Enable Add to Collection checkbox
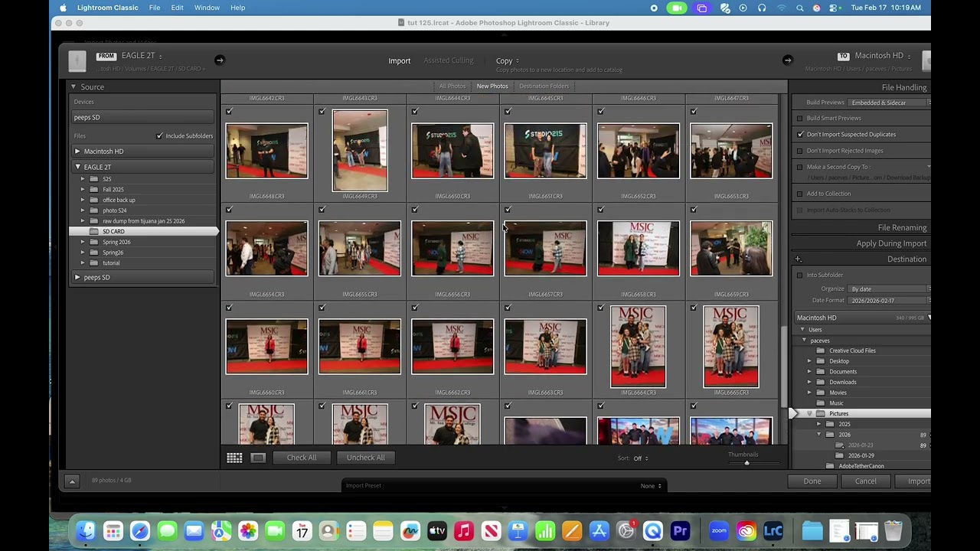The height and width of the screenshot is (551, 980). click(x=800, y=194)
